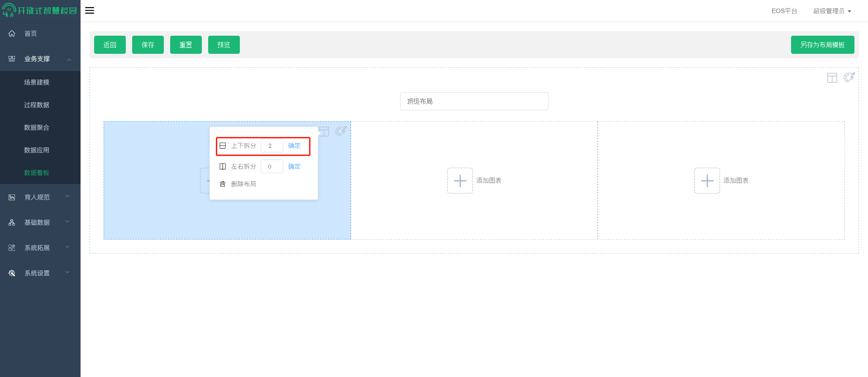
Task: Focus the 上下拆分 number input
Action: pyautogui.click(x=272, y=146)
